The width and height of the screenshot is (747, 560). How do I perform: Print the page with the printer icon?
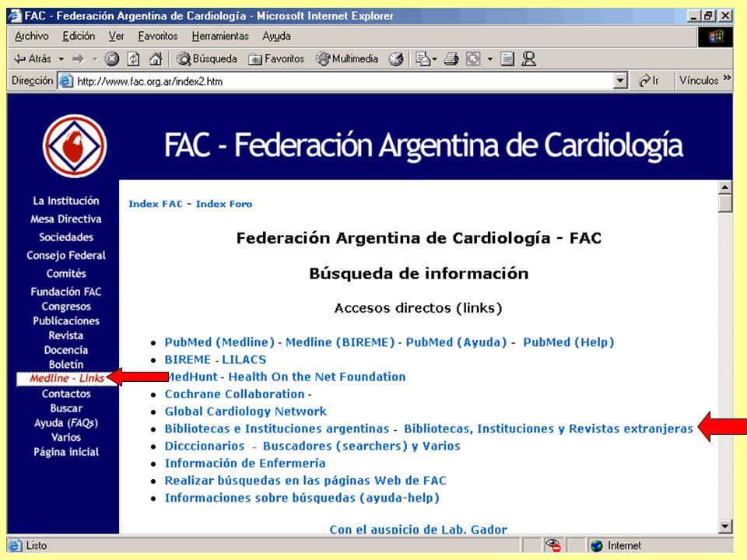(x=451, y=59)
